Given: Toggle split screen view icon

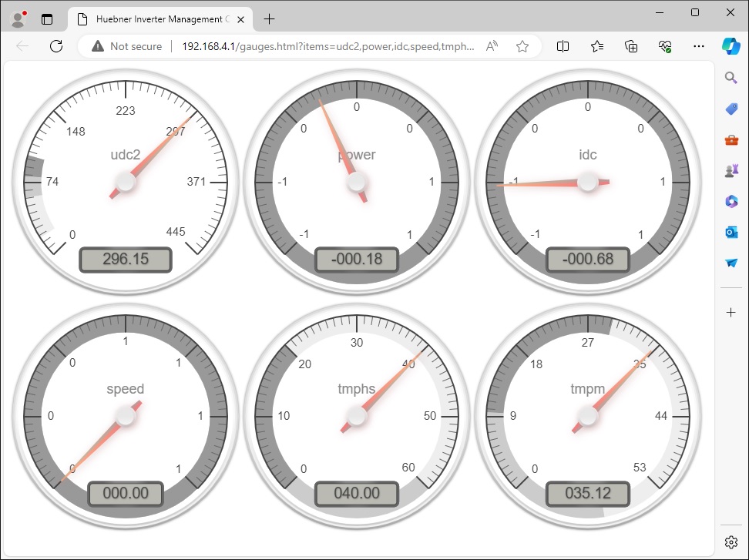Looking at the screenshot, I should tap(563, 46).
